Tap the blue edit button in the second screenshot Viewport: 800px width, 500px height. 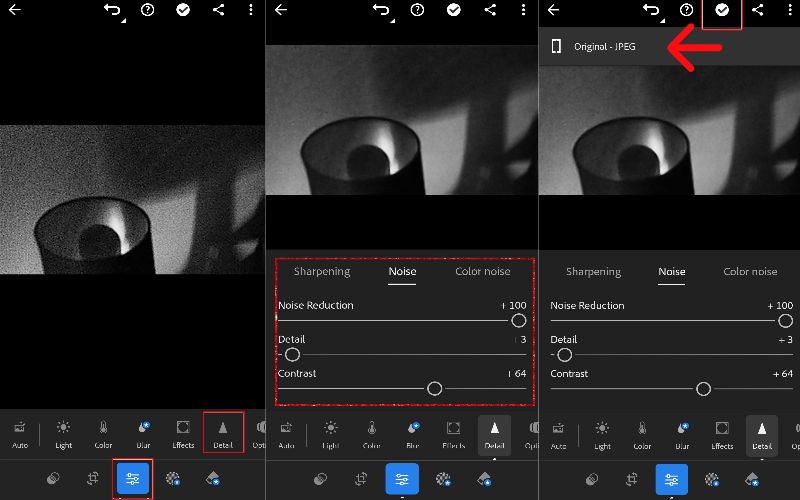pyautogui.click(x=402, y=479)
